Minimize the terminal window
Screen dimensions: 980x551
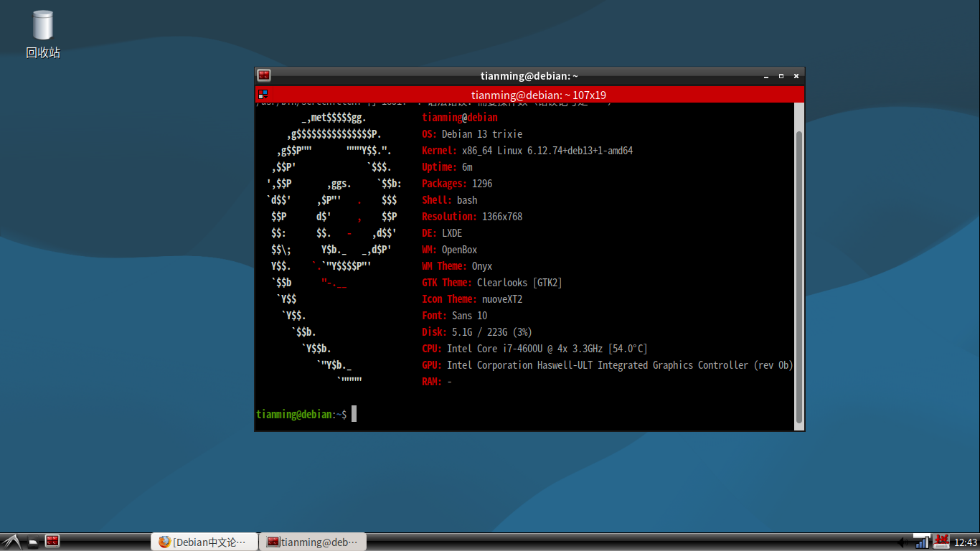766,76
